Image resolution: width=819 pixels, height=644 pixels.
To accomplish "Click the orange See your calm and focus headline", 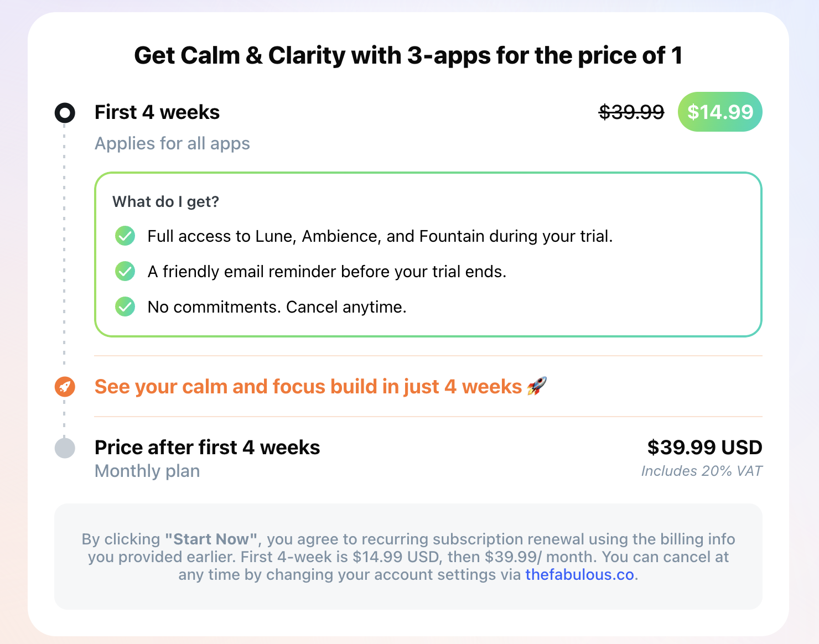I will (x=308, y=386).
